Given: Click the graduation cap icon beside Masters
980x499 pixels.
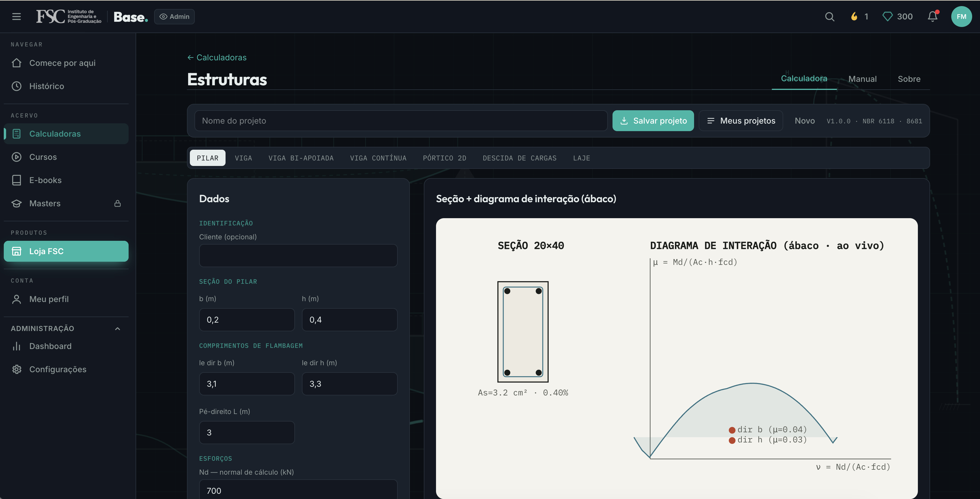Looking at the screenshot, I should coord(16,203).
